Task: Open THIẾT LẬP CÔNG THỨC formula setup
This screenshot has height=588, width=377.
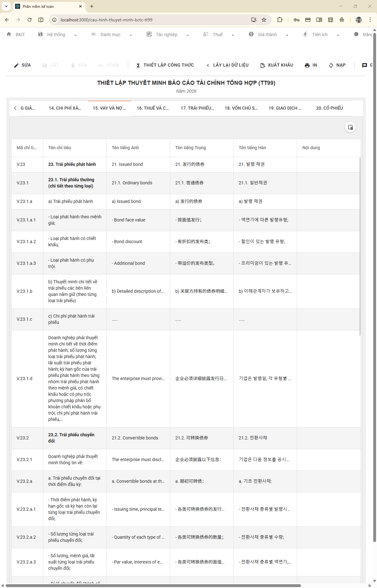Action: pos(165,65)
